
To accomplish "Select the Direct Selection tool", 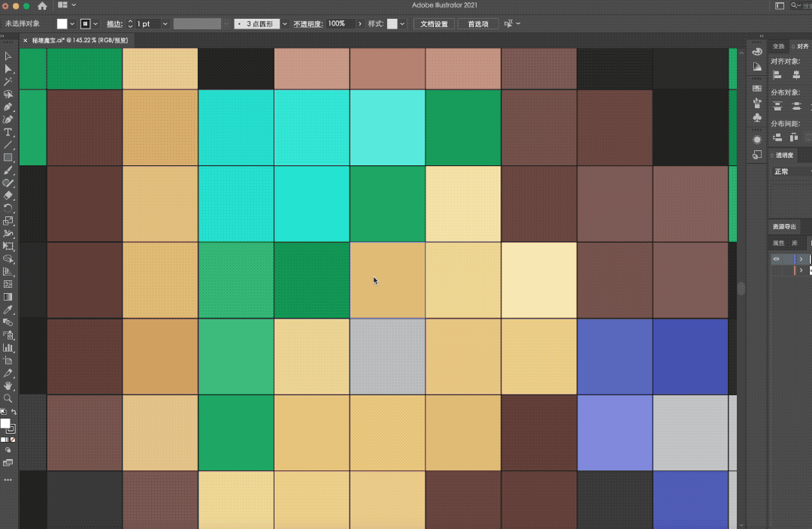I will [8, 69].
